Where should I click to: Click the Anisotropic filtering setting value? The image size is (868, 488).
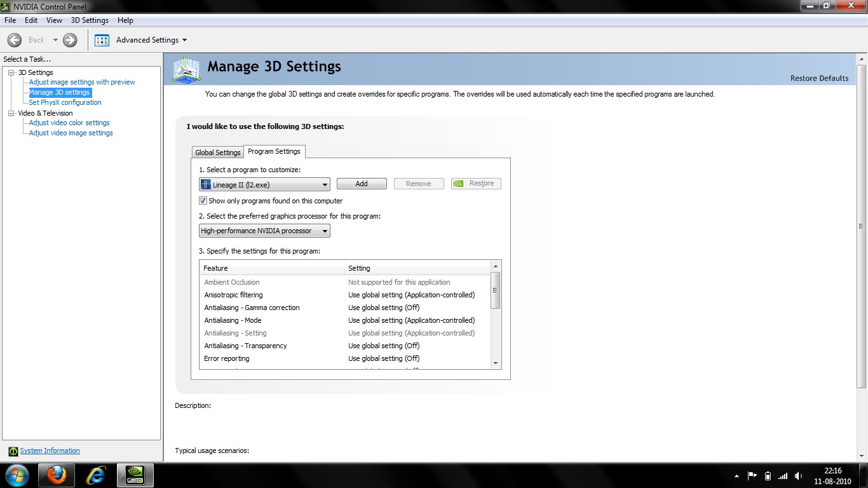411,295
